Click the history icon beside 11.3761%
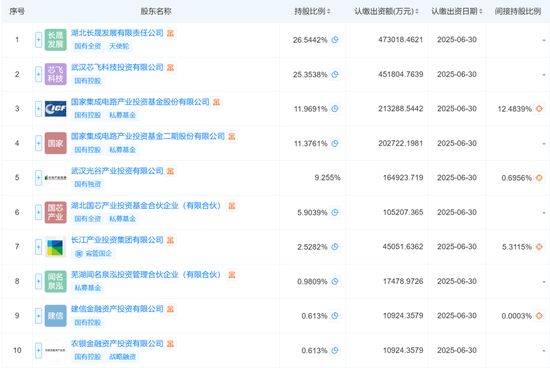 [335, 143]
